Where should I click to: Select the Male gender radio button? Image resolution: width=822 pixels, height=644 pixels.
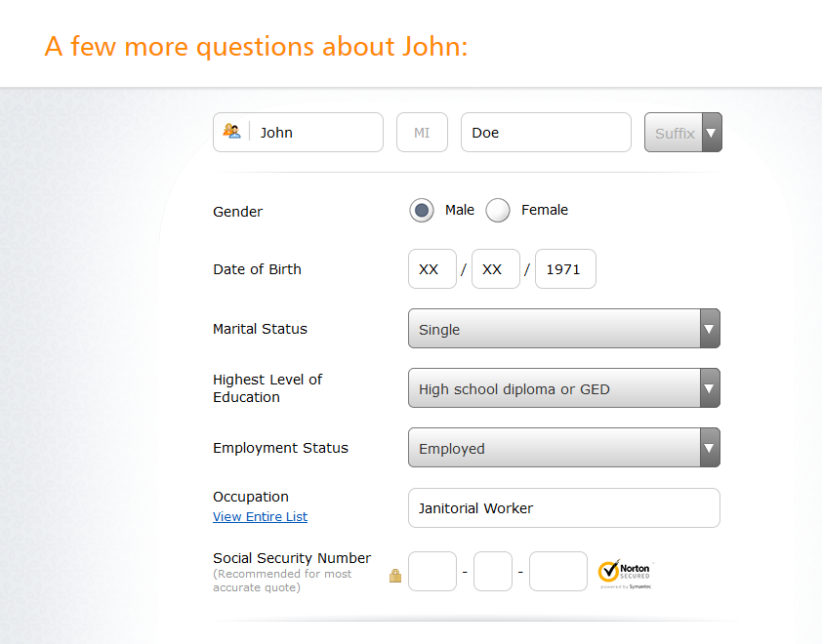pos(421,210)
